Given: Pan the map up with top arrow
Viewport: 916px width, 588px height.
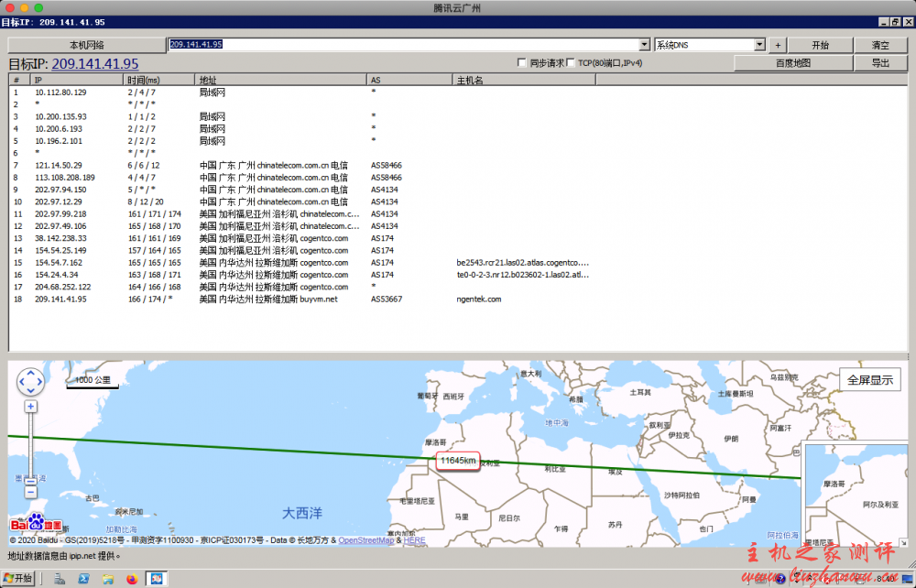Looking at the screenshot, I should pyautogui.click(x=30, y=373).
